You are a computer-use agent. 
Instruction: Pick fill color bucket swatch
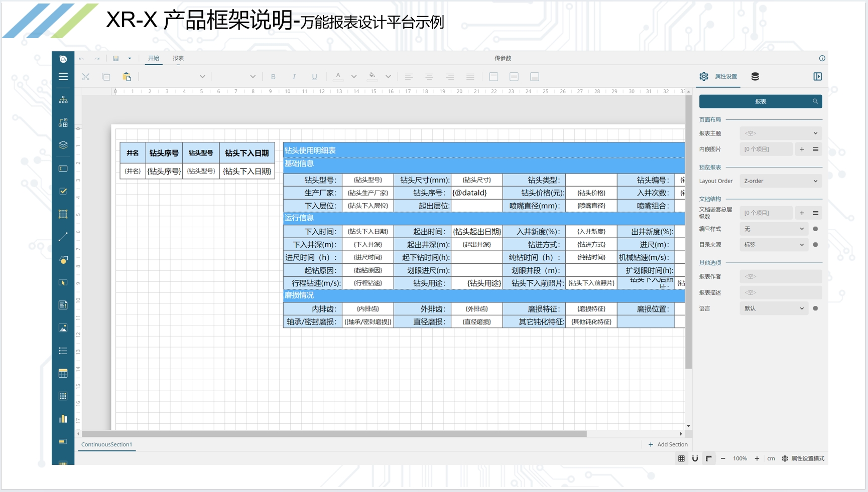coord(372,76)
